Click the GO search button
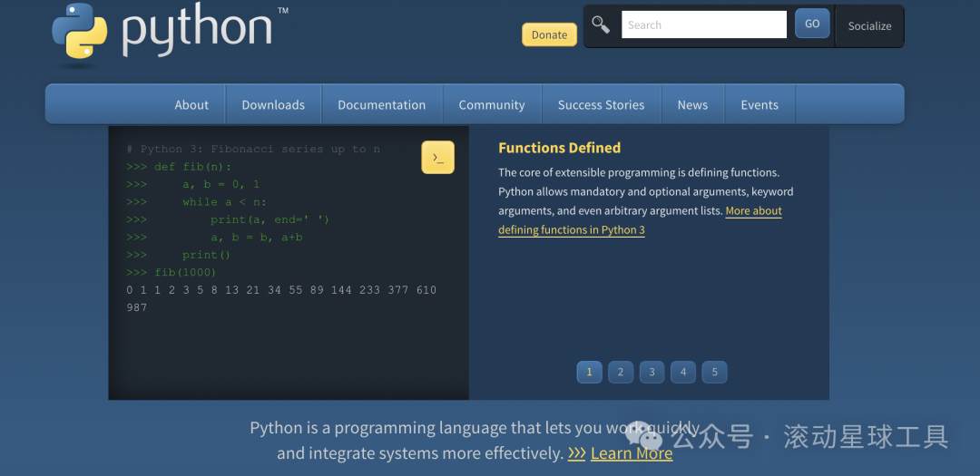This screenshot has height=476, width=980. pyautogui.click(x=812, y=24)
